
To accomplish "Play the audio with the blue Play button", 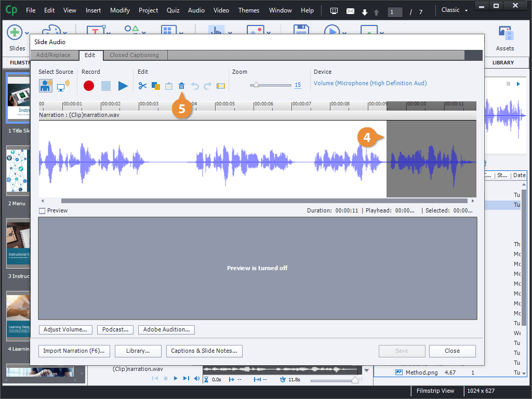I will pos(123,86).
